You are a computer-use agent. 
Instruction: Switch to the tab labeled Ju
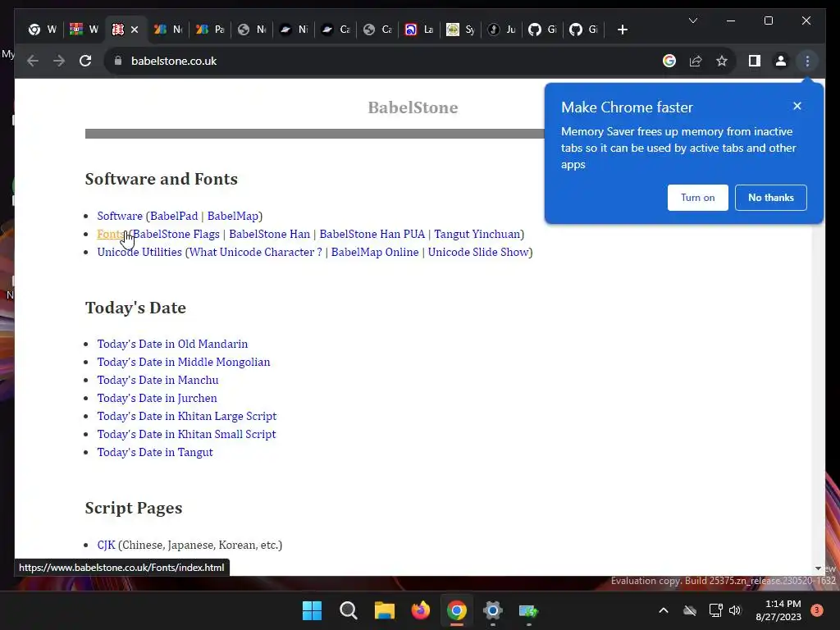503,30
